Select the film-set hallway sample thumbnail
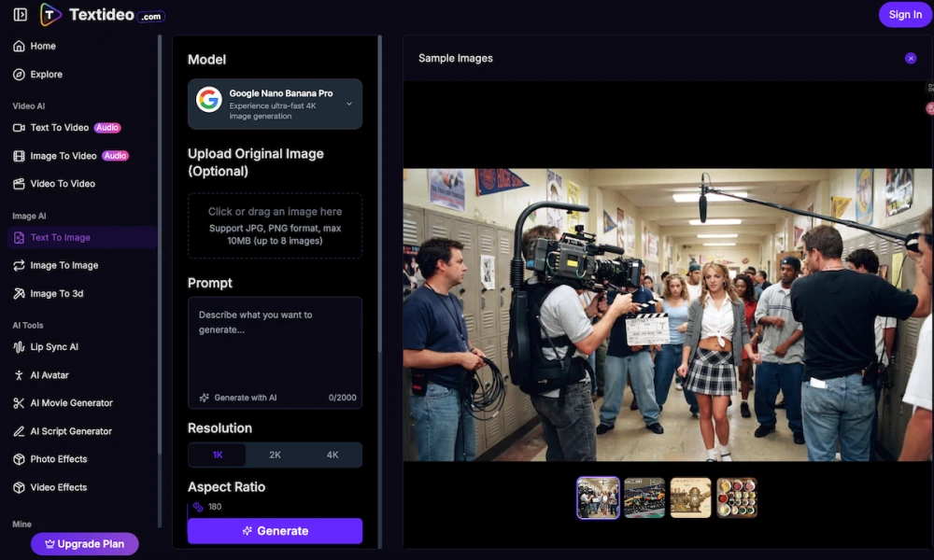Screen dimensions: 934x560 [598, 497]
